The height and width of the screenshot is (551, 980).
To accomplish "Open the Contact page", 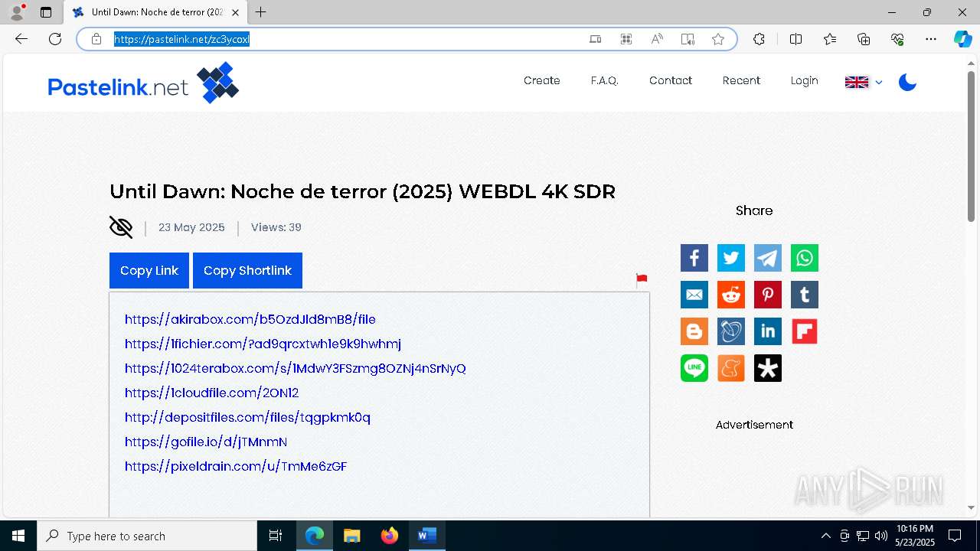I will tap(671, 80).
